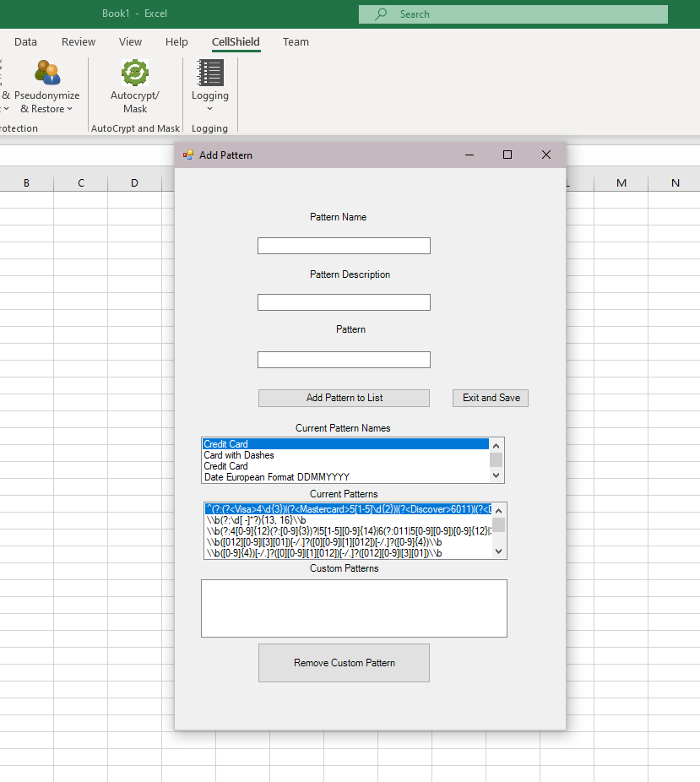Click the Add Pattern window icon
700x782 pixels.
(188, 155)
